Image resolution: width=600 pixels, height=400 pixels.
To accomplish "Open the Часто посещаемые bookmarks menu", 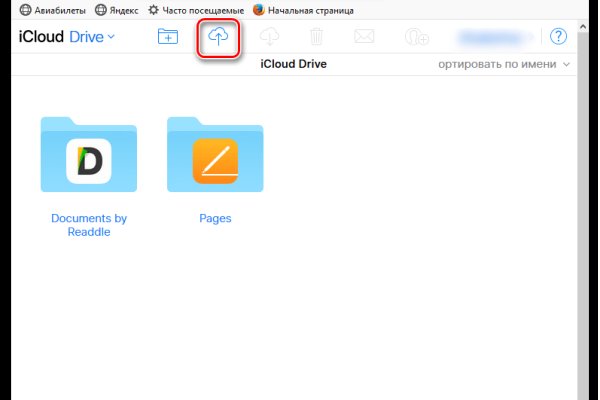I will (196, 10).
